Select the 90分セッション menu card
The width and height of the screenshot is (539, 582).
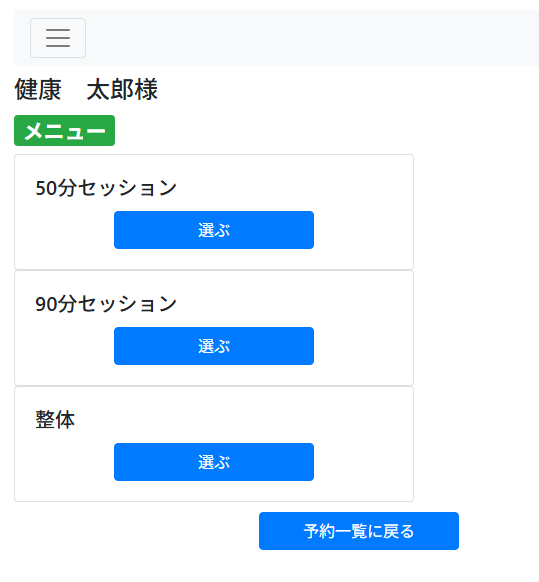click(x=214, y=328)
